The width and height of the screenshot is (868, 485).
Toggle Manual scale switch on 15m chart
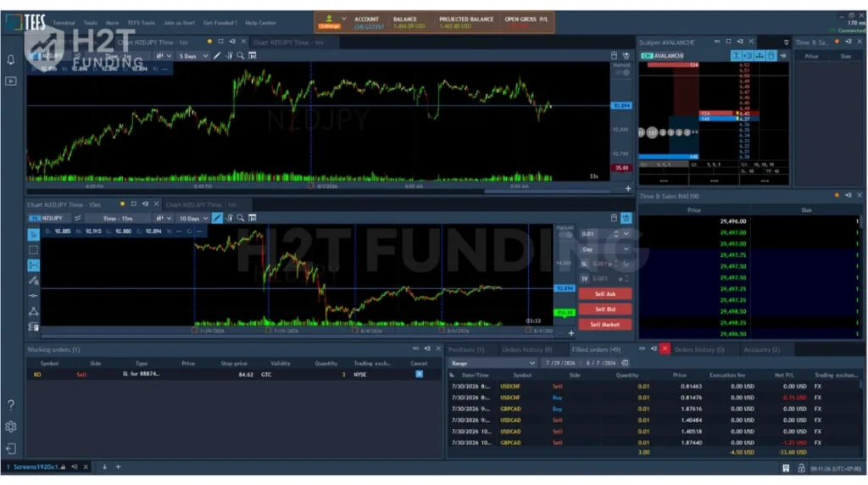click(x=565, y=235)
